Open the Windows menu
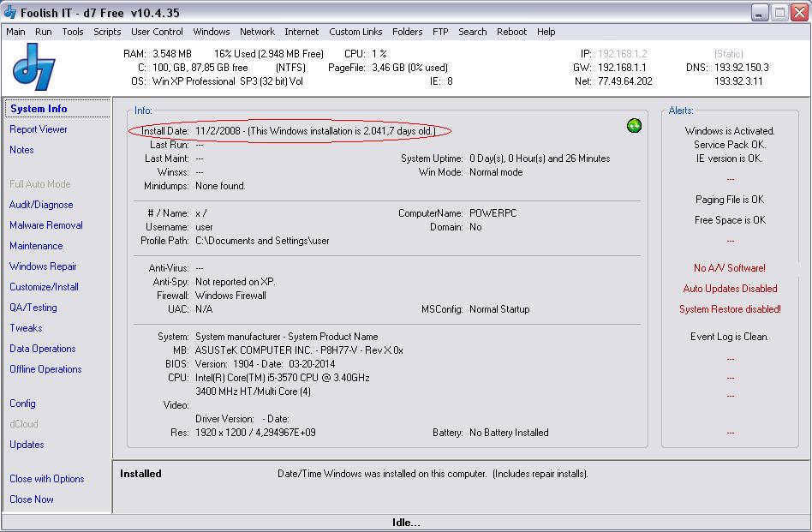 tap(212, 32)
